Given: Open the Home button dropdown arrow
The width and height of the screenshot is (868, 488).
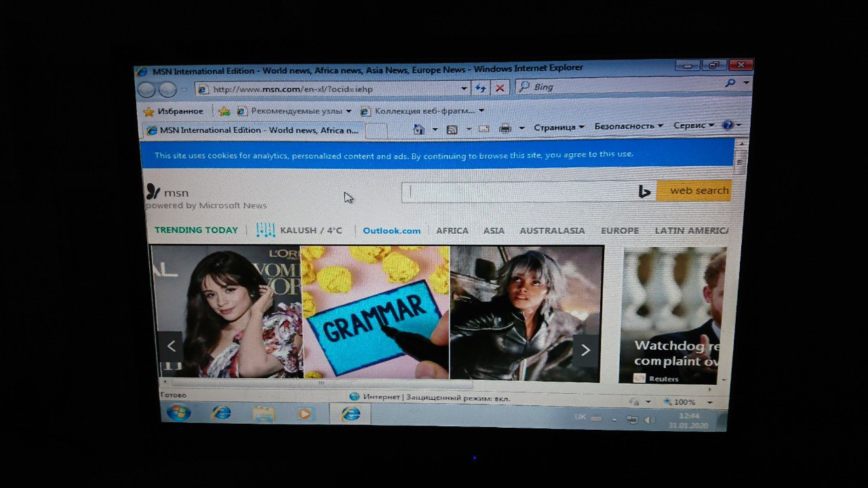Looking at the screenshot, I should [435, 129].
